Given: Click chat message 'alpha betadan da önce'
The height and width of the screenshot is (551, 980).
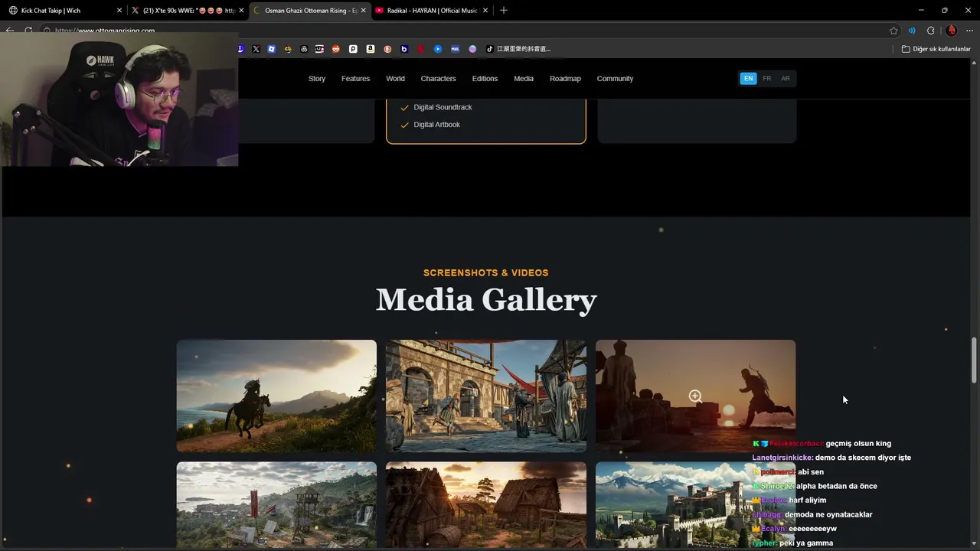Looking at the screenshot, I should click(837, 486).
